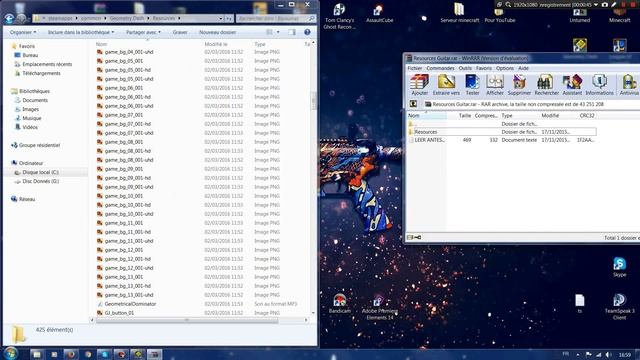The height and width of the screenshot is (360, 640).
Task: Open TeamSpeak 3 Client desktop shortcut
Action: tap(619, 306)
